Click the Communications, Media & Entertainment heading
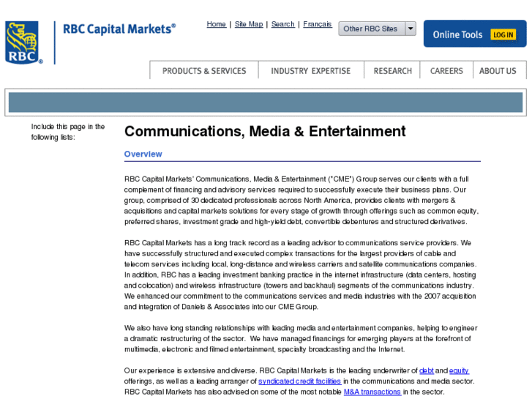This screenshot has height=399, width=532. point(265,132)
